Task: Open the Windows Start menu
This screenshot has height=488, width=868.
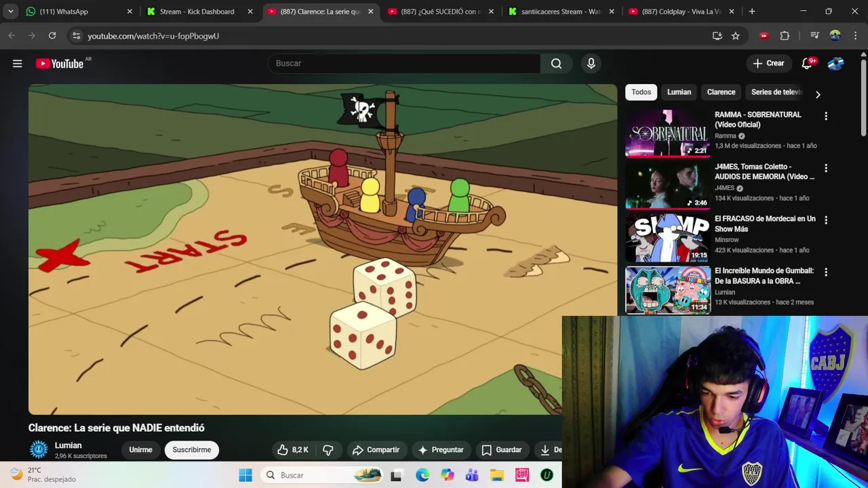Action: [245, 475]
